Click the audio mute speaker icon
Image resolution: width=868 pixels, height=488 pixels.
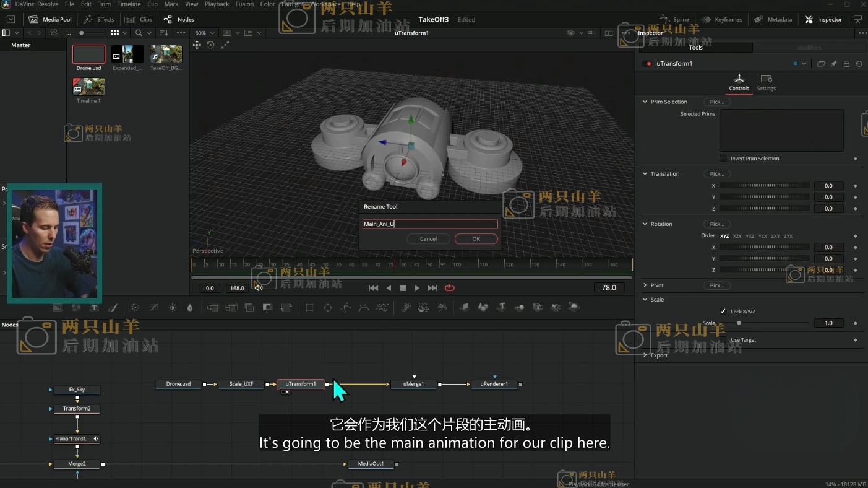[x=259, y=288]
